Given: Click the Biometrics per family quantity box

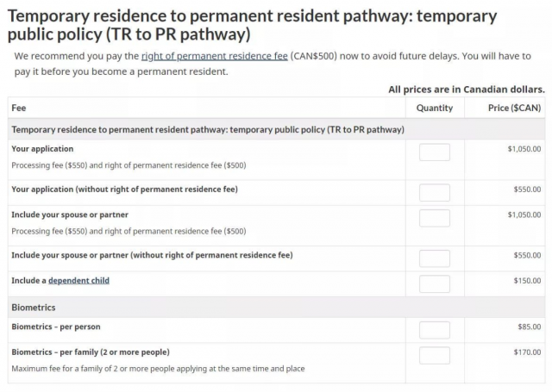Looking at the screenshot, I should pos(434,355).
